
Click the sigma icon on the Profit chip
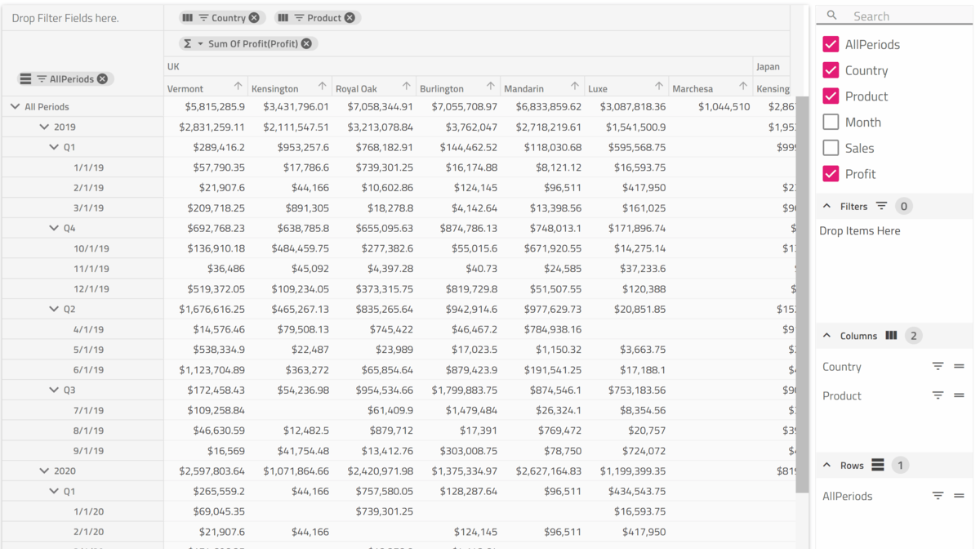pos(188,44)
